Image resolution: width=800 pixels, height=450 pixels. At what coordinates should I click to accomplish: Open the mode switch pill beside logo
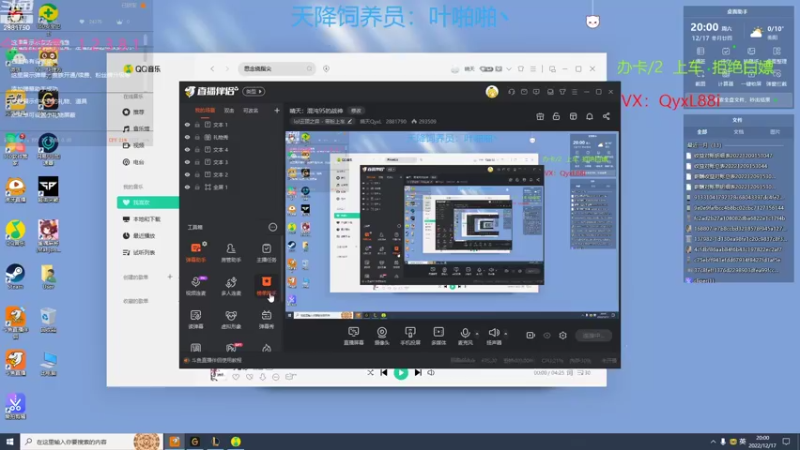[x=254, y=92]
